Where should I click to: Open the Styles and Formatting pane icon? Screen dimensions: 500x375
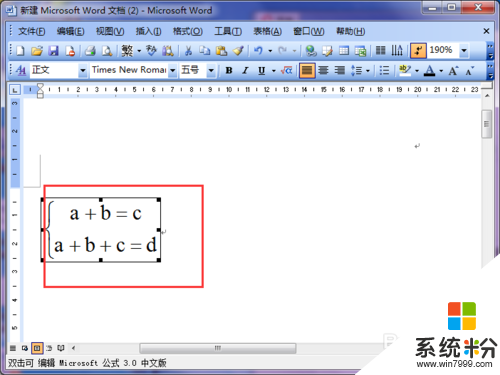pyautogui.click(x=20, y=70)
